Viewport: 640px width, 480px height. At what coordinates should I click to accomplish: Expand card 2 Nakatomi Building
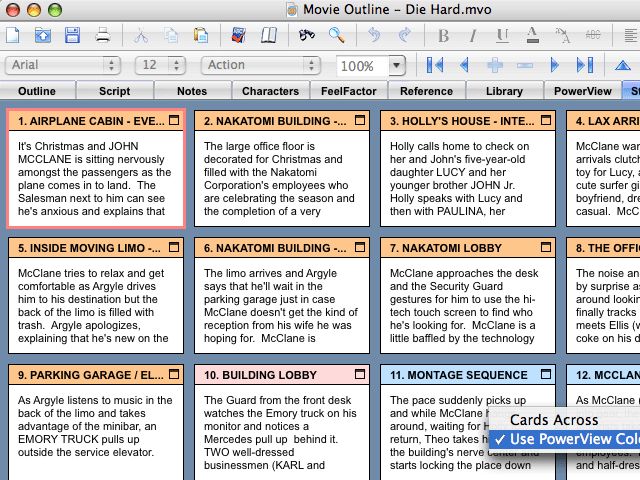(360, 120)
